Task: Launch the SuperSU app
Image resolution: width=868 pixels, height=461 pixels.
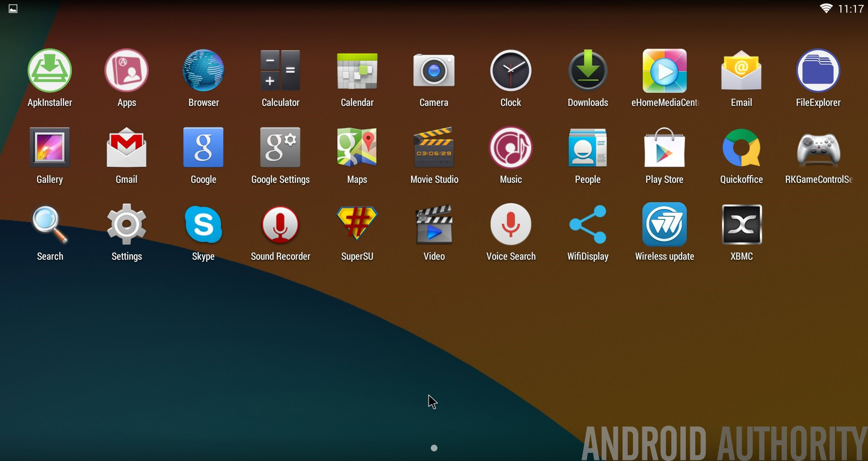Action: [x=357, y=223]
